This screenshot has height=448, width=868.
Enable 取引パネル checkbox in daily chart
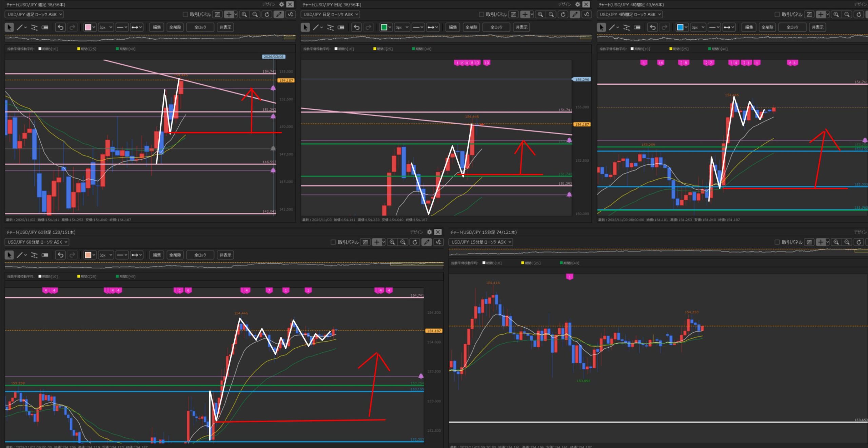click(x=481, y=14)
